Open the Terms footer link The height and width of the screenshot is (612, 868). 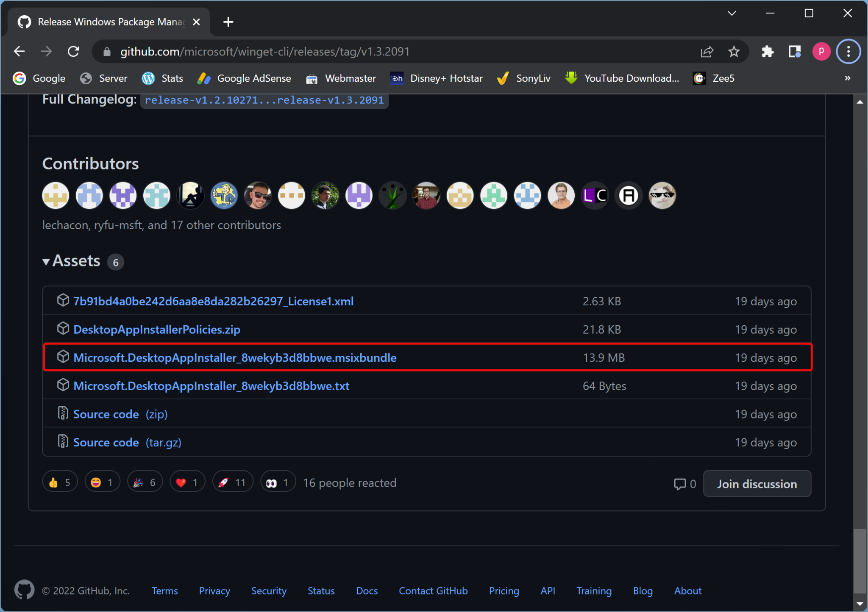pos(165,591)
